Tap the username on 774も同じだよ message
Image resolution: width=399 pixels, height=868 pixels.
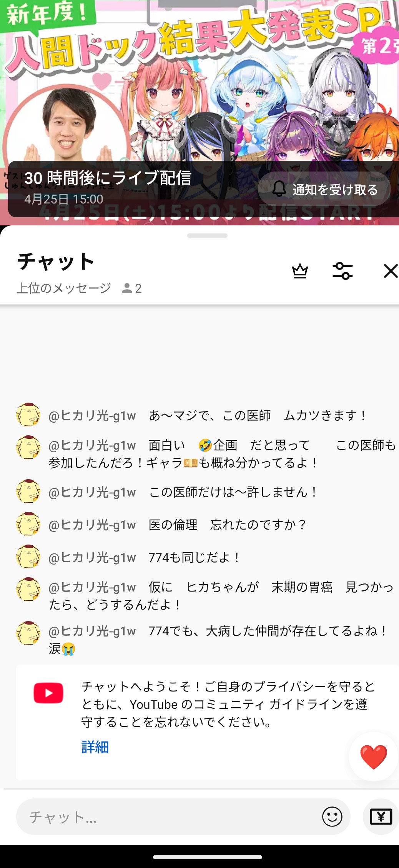92,558
